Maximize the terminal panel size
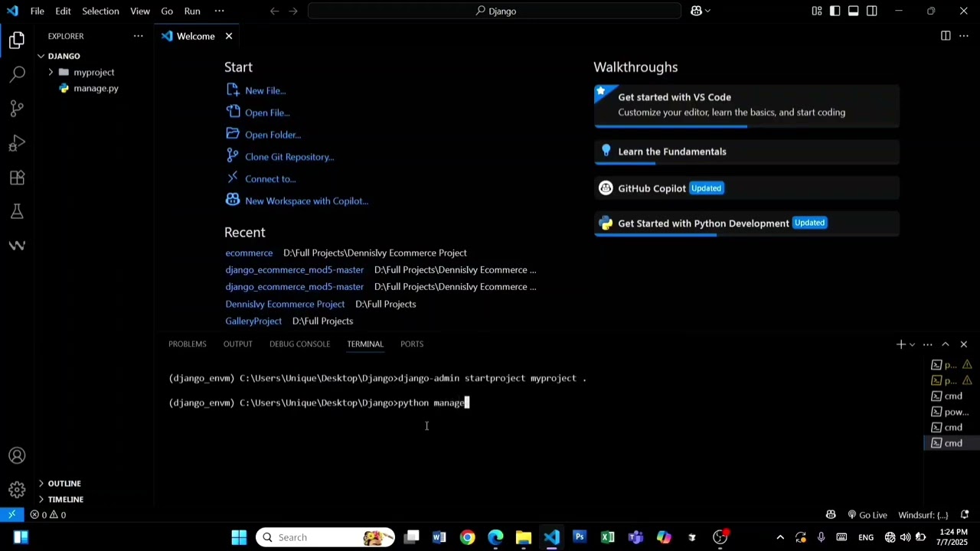Image resolution: width=980 pixels, height=551 pixels. 946,344
